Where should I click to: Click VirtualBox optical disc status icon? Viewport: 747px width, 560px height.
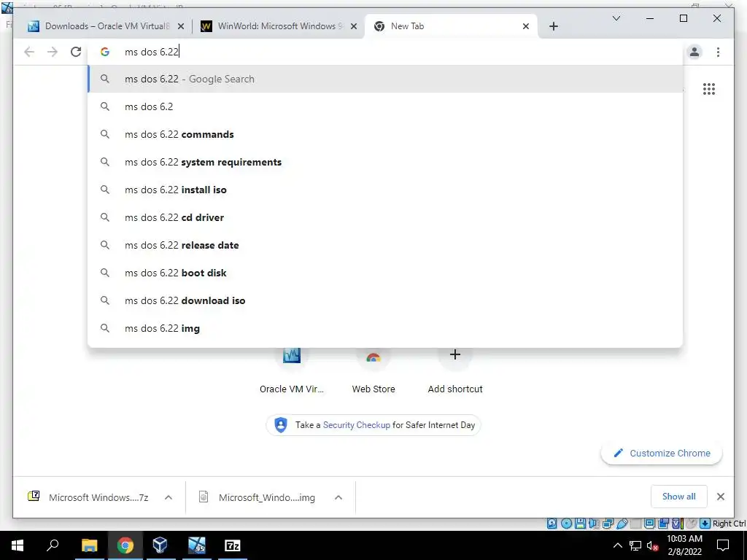point(566,524)
